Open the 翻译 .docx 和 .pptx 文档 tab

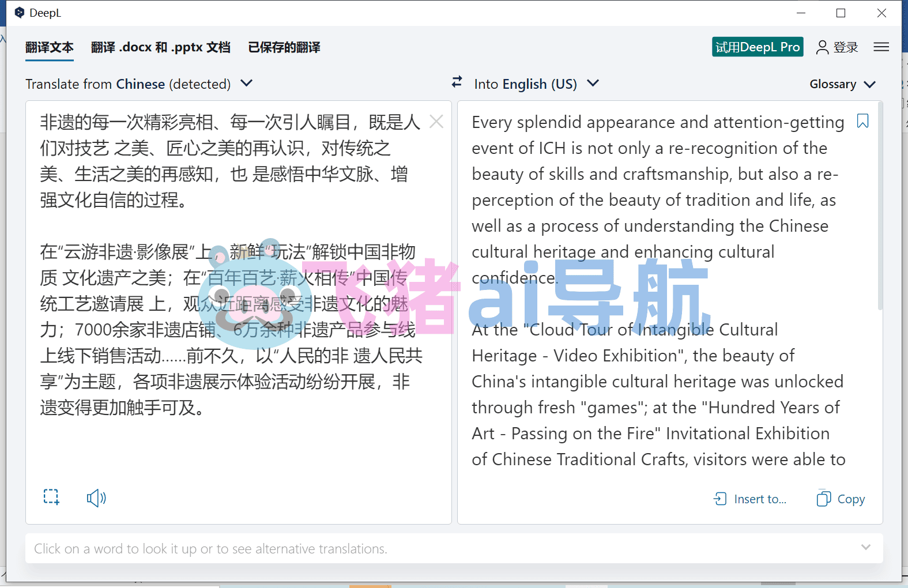coord(161,47)
